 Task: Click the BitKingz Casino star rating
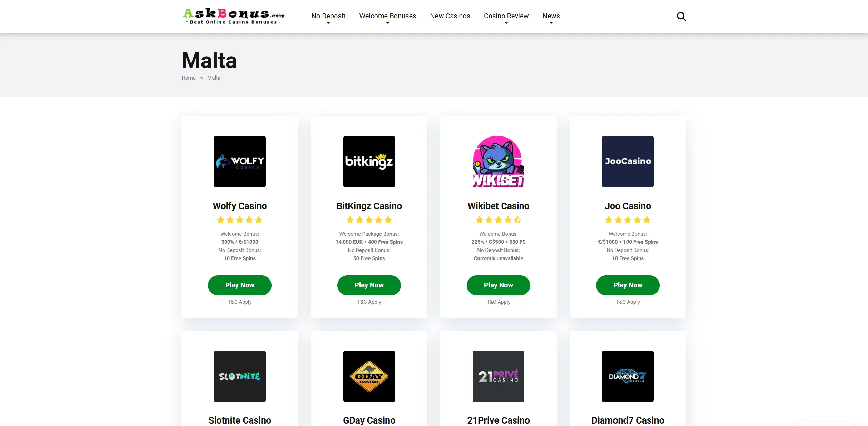click(x=369, y=220)
